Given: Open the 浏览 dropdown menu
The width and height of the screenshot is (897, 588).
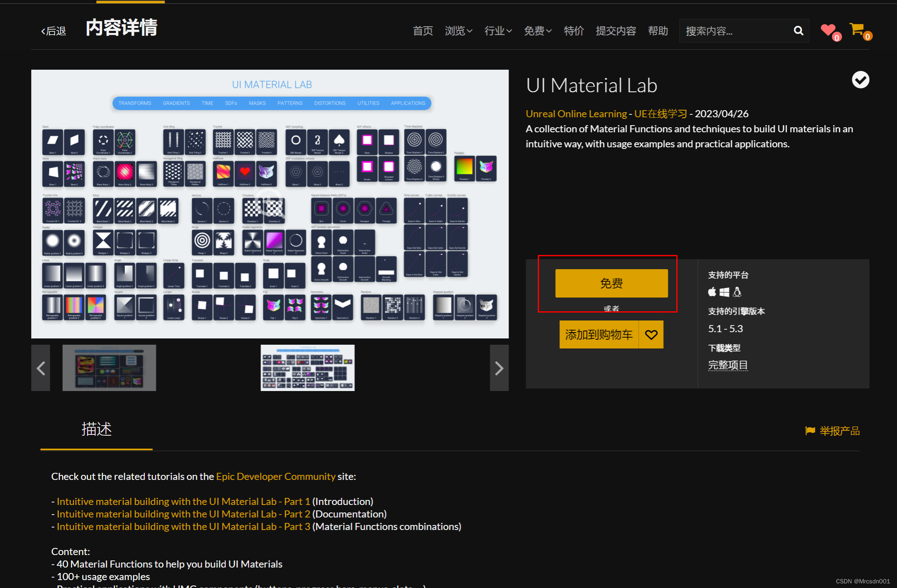Looking at the screenshot, I should [459, 31].
